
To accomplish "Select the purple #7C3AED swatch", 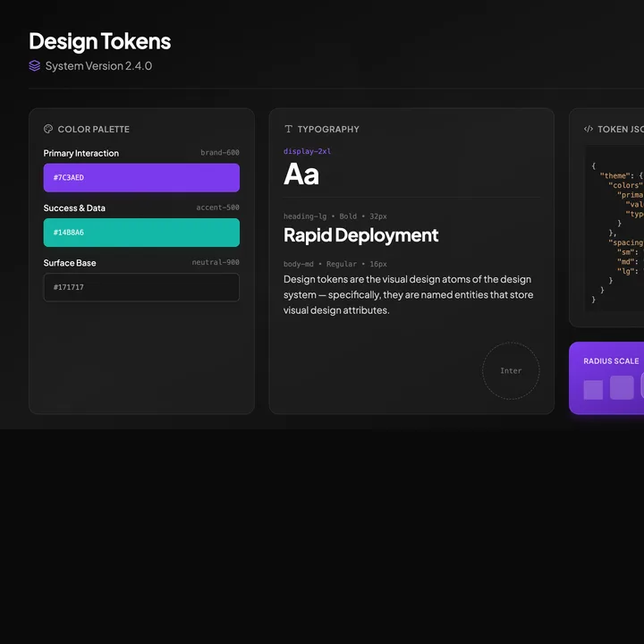I will point(141,177).
